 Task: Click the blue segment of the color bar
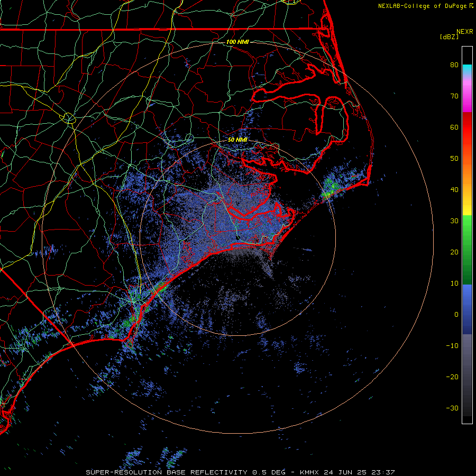[x=467, y=309]
